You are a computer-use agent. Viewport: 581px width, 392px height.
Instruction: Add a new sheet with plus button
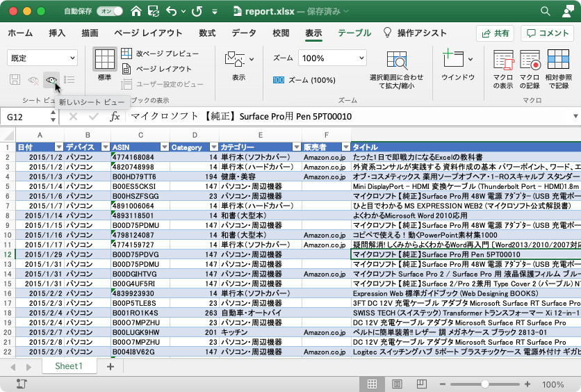click(110, 366)
